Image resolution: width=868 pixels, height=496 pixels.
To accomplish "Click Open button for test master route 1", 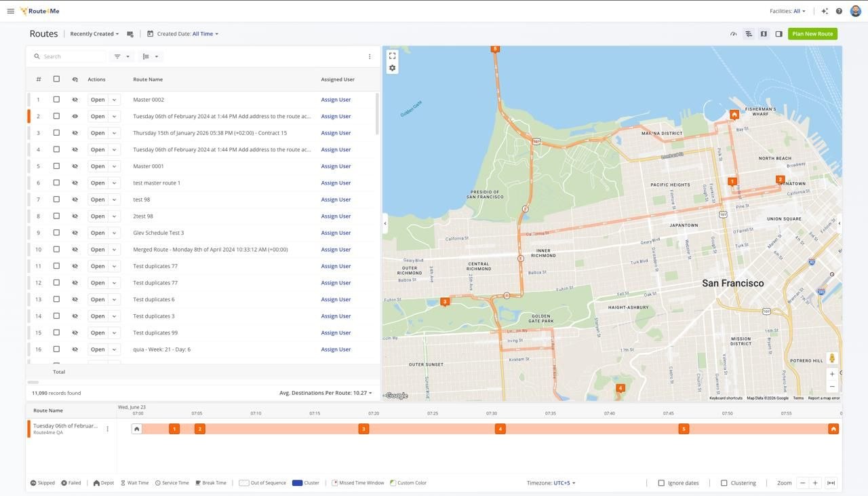I will click(x=98, y=183).
